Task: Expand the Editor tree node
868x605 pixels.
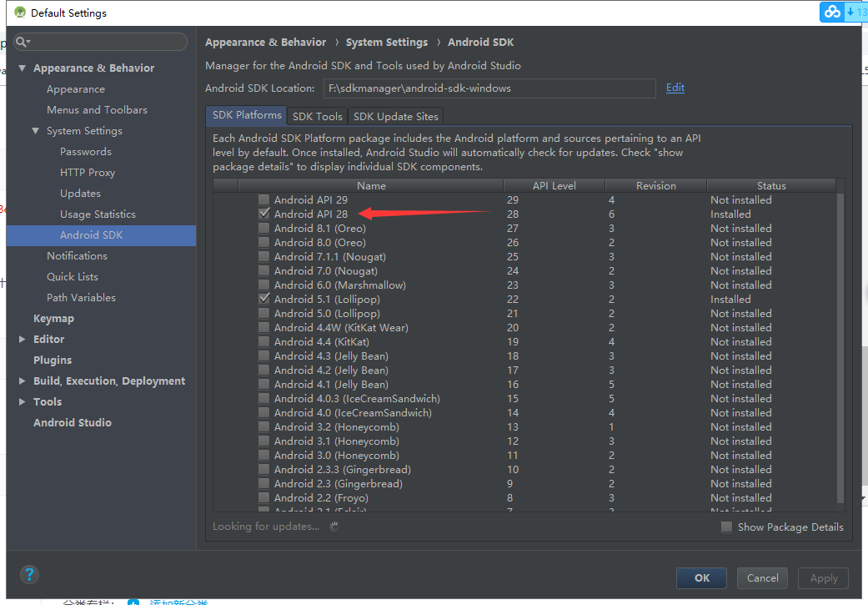Action: [x=23, y=339]
